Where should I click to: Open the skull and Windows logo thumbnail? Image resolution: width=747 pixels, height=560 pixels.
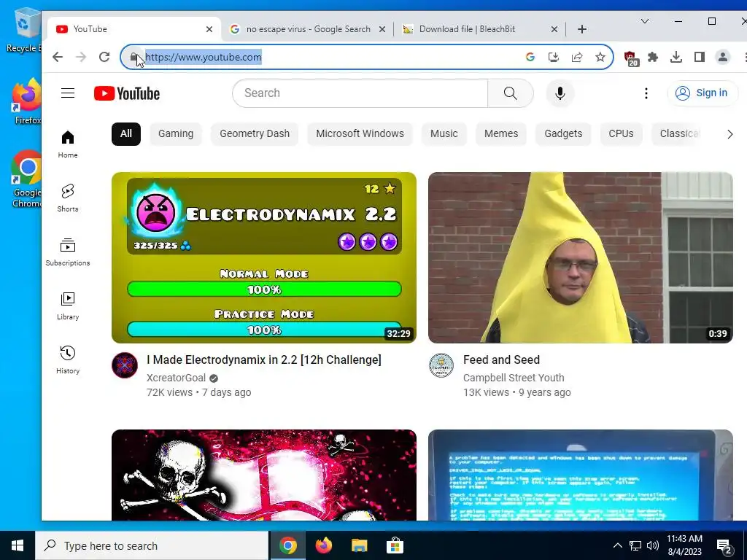coord(264,475)
